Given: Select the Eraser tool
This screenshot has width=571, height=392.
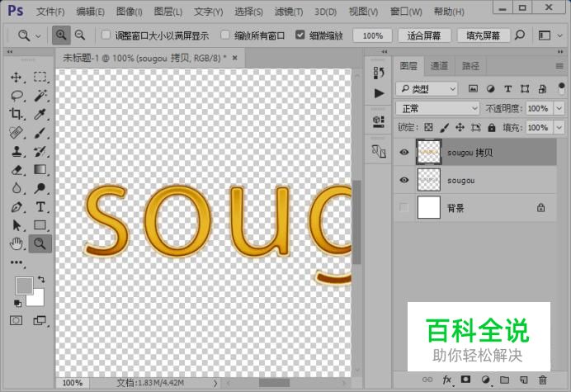Looking at the screenshot, I should click(17, 170).
